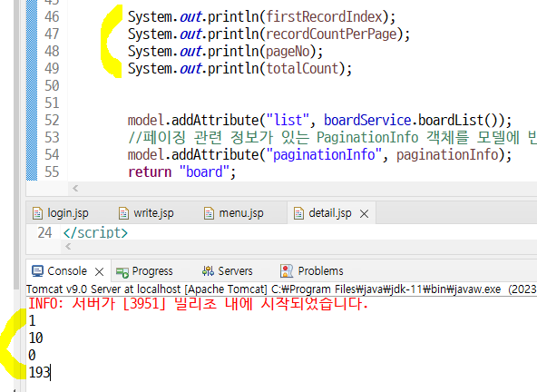Click the Console monitor icon

click(37, 271)
